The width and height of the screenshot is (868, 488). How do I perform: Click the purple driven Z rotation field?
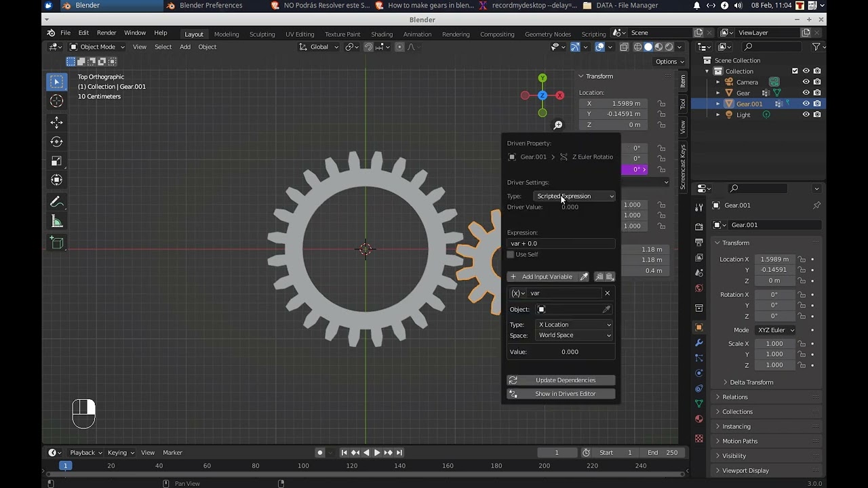[x=634, y=169]
